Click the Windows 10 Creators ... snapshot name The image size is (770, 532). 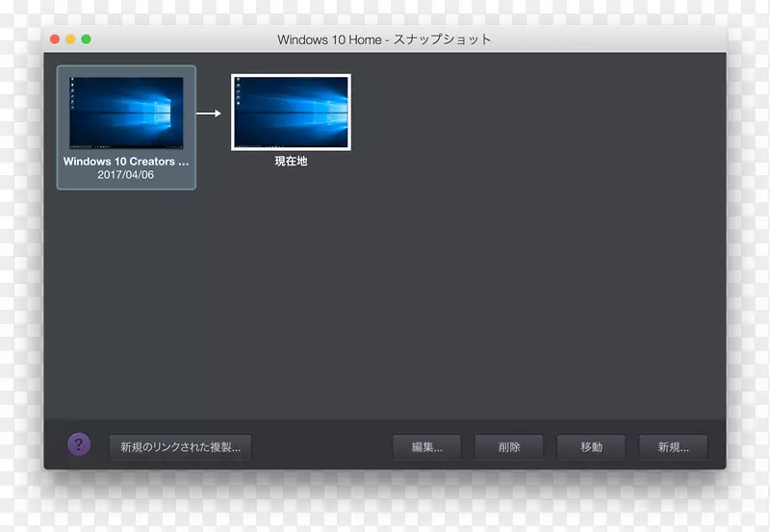pos(126,161)
